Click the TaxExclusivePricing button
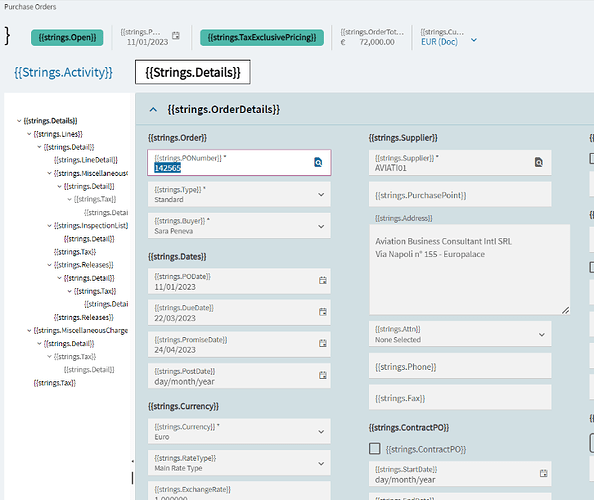This screenshot has width=594, height=500. pos(262,38)
